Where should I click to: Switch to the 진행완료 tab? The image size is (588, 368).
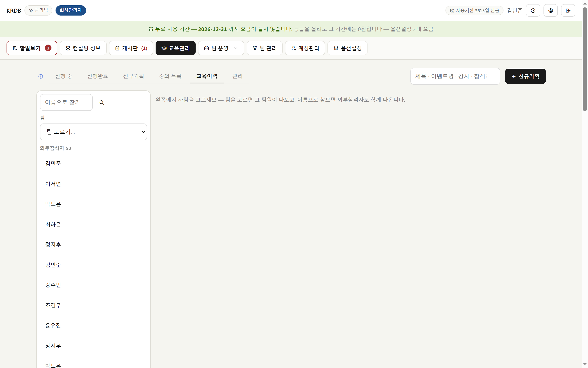tap(98, 76)
